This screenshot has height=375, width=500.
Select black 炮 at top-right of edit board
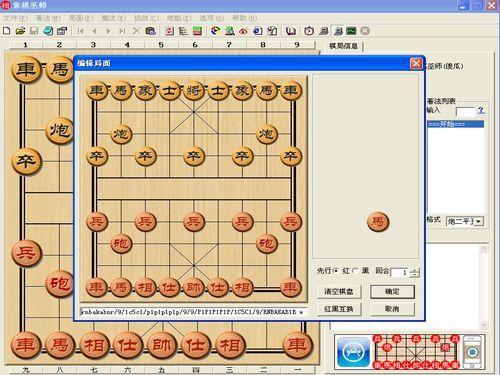(x=266, y=134)
